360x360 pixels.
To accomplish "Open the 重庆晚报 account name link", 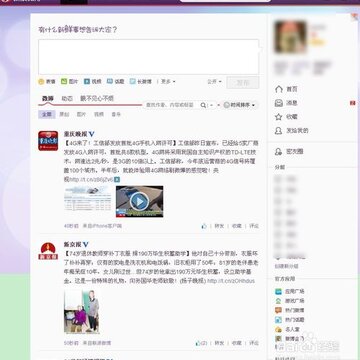I will click(x=76, y=134).
